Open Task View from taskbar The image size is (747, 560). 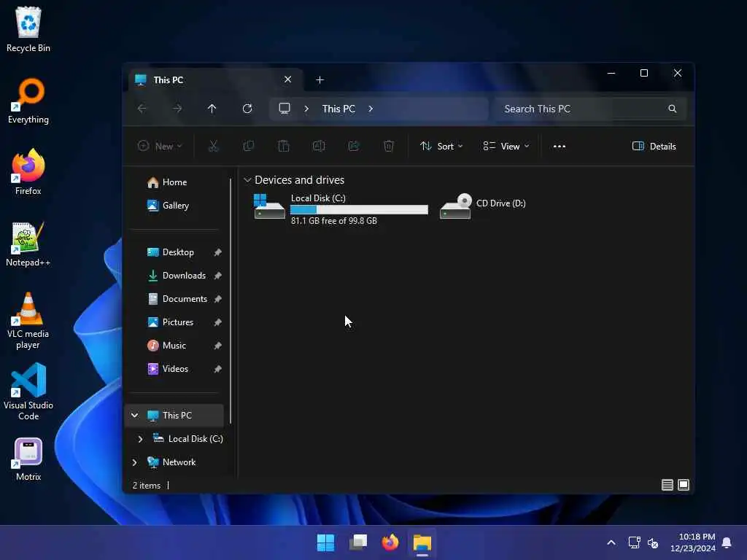point(358,542)
